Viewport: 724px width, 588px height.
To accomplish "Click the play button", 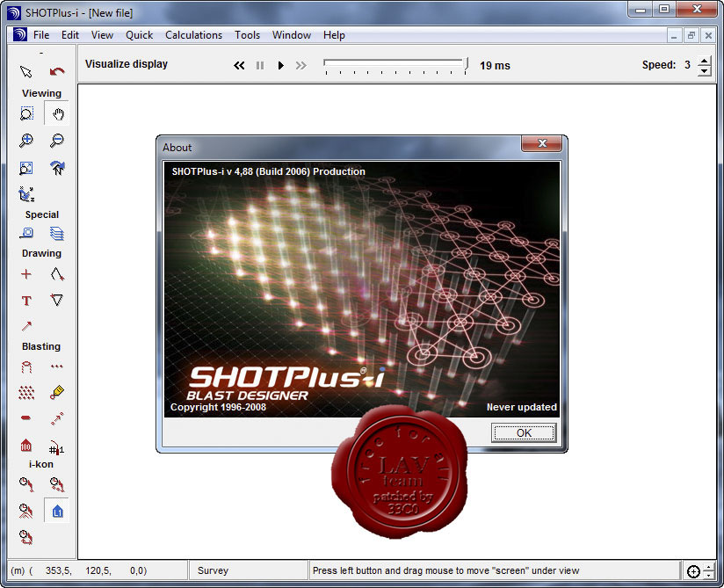I will 280,66.
